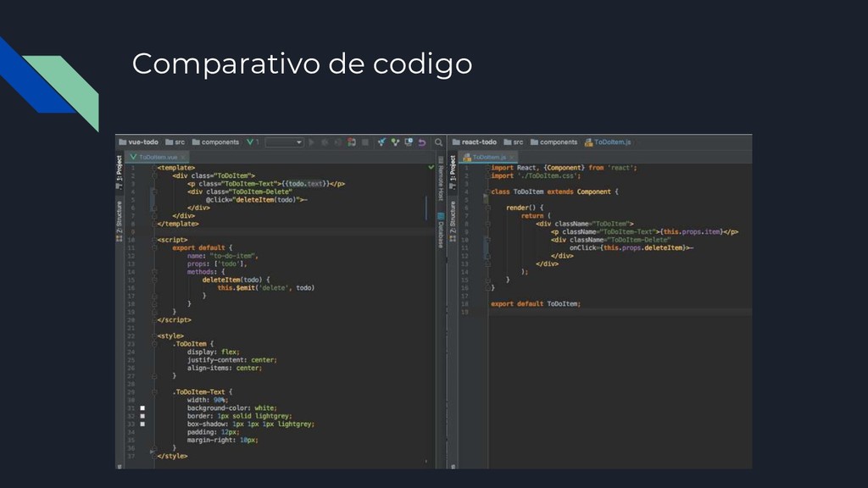Open Structure tool window in react-todo window
Viewport: 868px width, 488px height.
(x=453, y=221)
